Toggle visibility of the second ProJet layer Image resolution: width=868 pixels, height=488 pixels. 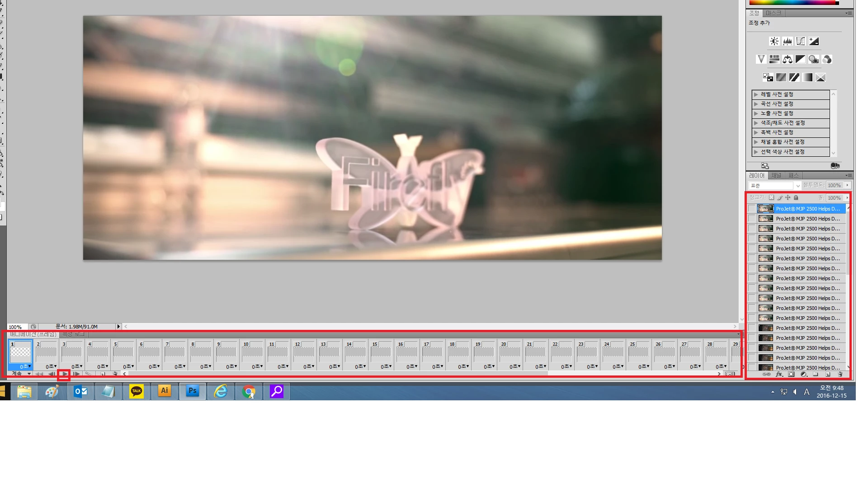[752, 219]
